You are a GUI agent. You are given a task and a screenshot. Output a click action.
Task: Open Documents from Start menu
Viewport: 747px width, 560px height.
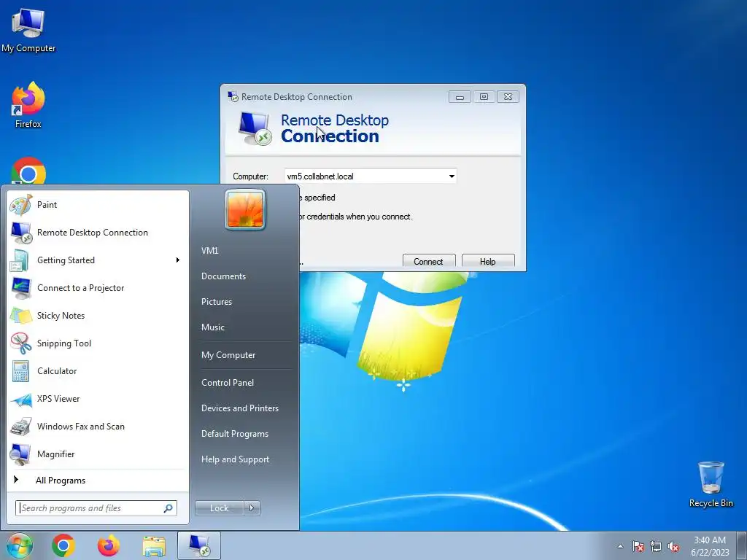[x=223, y=276]
